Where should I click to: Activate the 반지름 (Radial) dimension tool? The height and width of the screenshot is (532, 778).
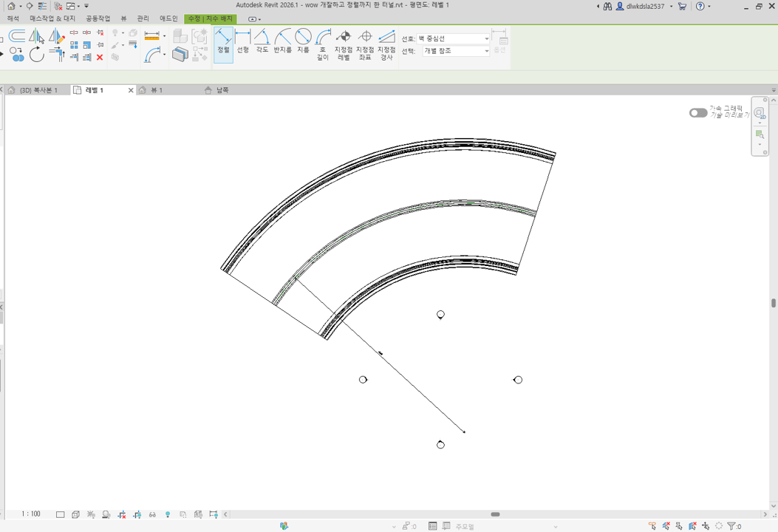coord(282,41)
